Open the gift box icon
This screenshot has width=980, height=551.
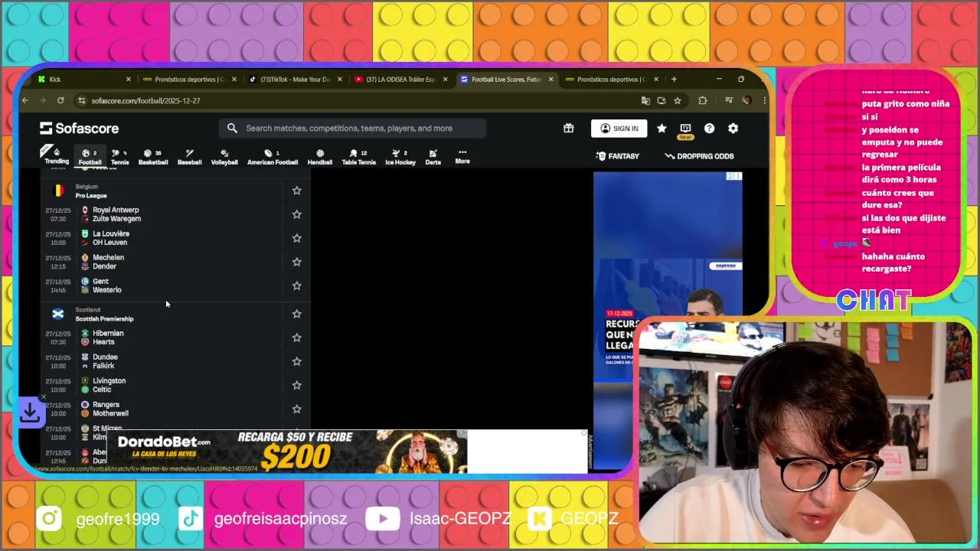(x=568, y=128)
